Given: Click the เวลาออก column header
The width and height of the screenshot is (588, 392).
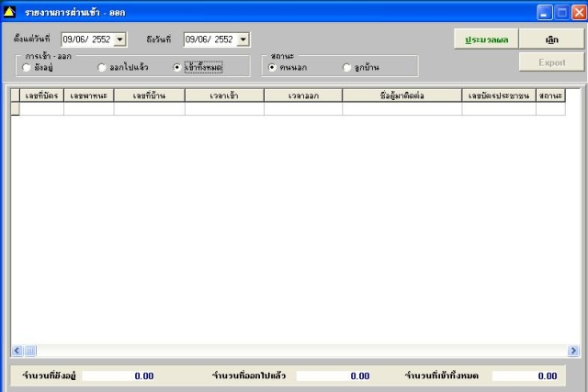Looking at the screenshot, I should [x=303, y=95].
